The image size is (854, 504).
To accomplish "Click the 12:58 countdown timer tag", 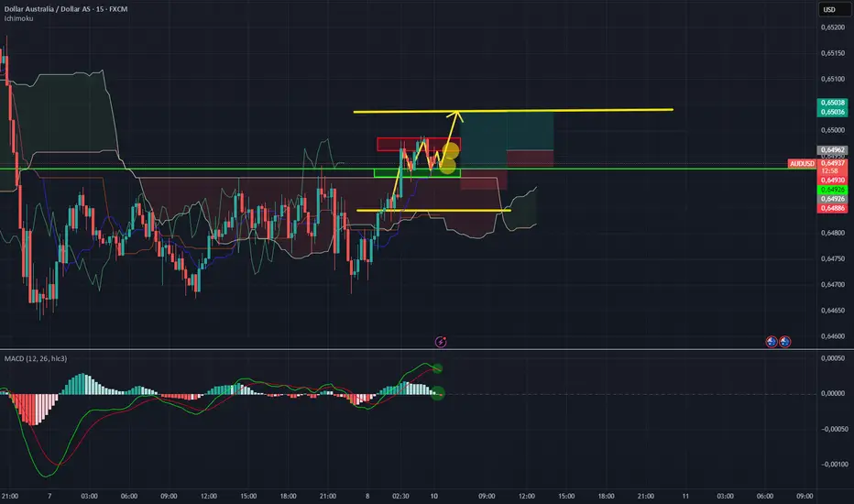I will pyautogui.click(x=832, y=170).
